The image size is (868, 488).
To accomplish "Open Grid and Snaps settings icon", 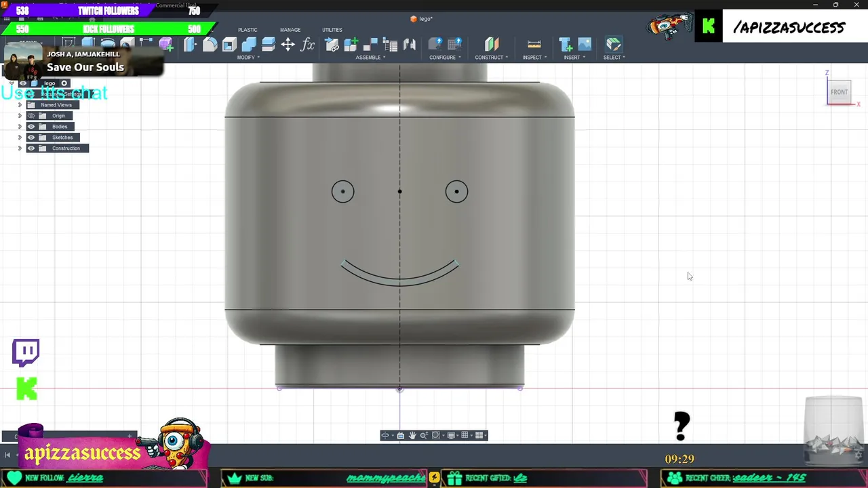I will pos(465,435).
